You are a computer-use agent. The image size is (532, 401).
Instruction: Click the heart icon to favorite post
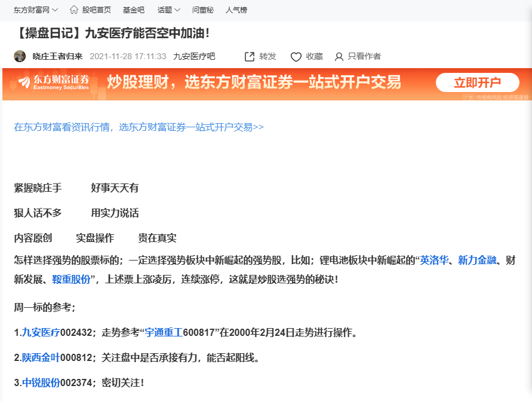point(296,57)
